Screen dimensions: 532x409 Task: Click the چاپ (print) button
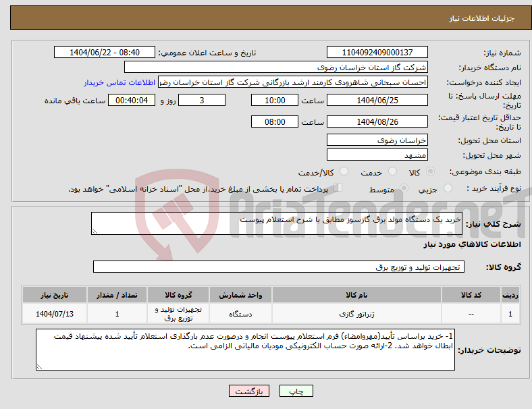pyautogui.click(x=296, y=391)
